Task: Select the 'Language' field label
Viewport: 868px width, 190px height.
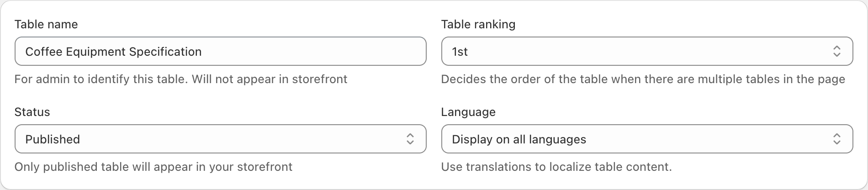Action: 468,112
